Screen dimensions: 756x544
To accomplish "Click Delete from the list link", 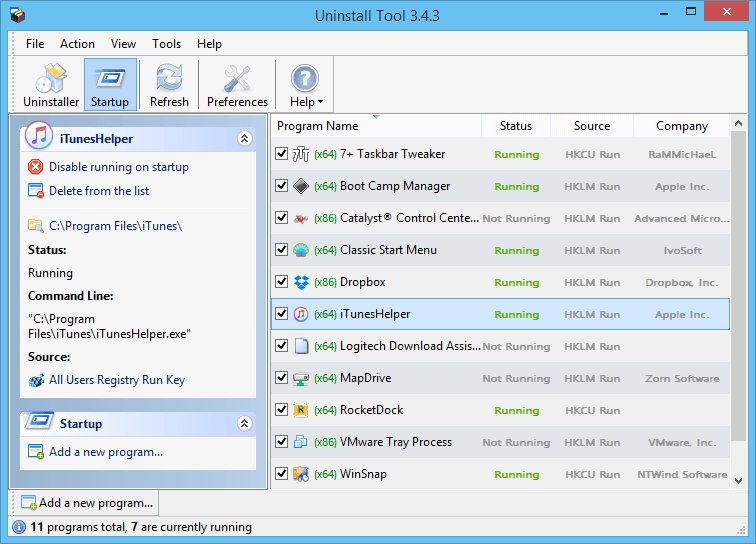I will coord(99,191).
